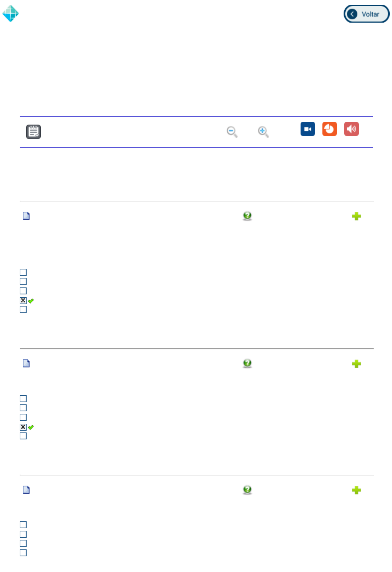Expand first question with green plus
392x572 pixels.
[x=357, y=216]
